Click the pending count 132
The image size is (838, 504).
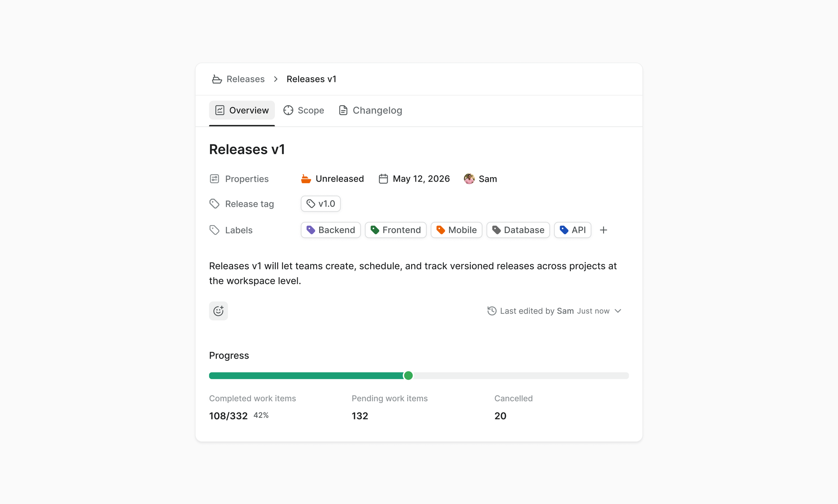click(x=360, y=416)
